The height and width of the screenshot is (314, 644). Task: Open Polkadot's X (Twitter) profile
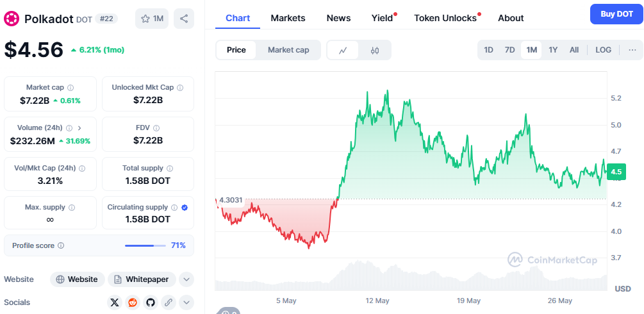click(x=115, y=302)
